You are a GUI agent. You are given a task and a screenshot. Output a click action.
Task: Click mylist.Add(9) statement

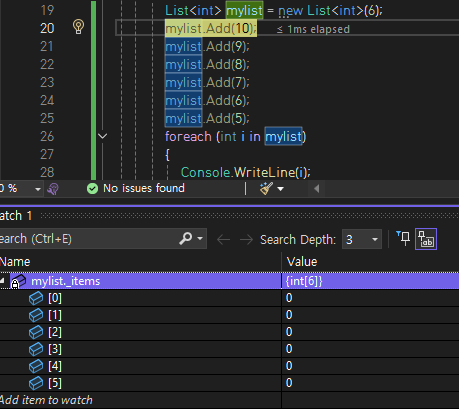pos(207,46)
